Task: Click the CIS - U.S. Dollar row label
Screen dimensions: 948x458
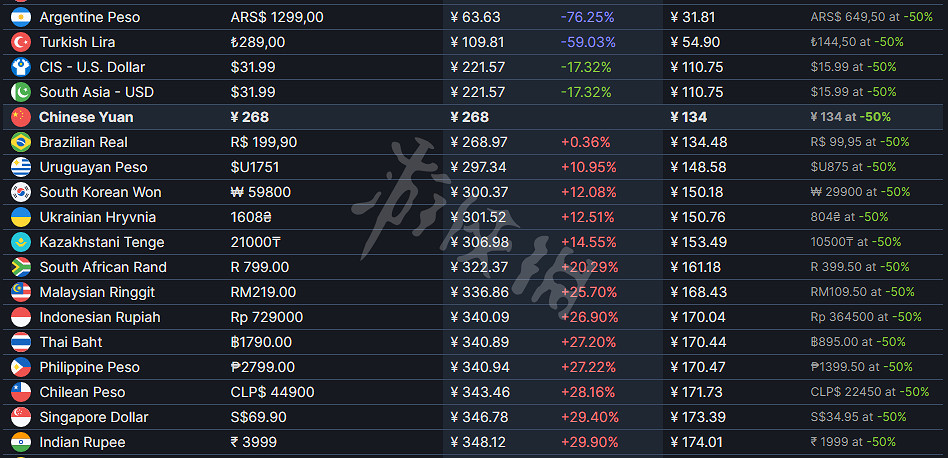Action: [x=92, y=67]
